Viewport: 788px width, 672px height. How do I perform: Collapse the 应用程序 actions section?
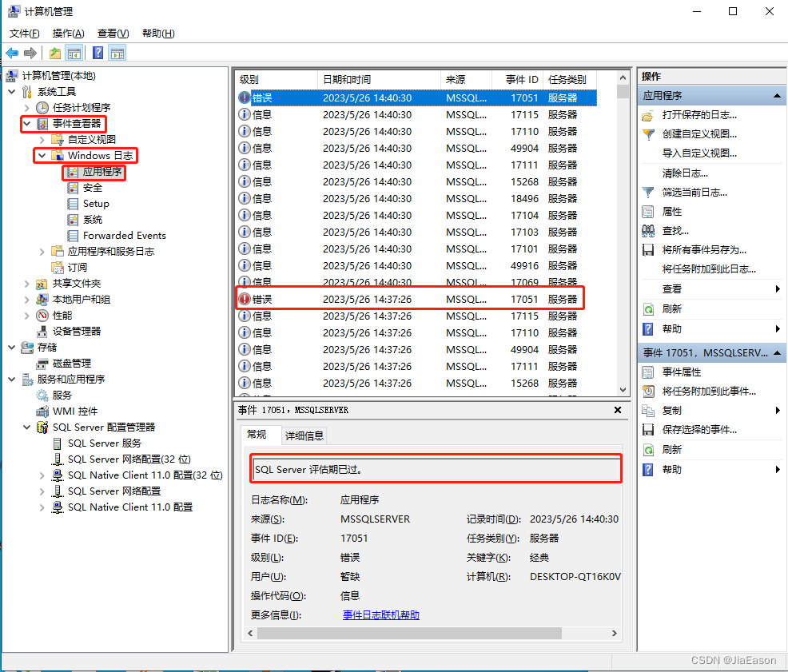point(777,96)
